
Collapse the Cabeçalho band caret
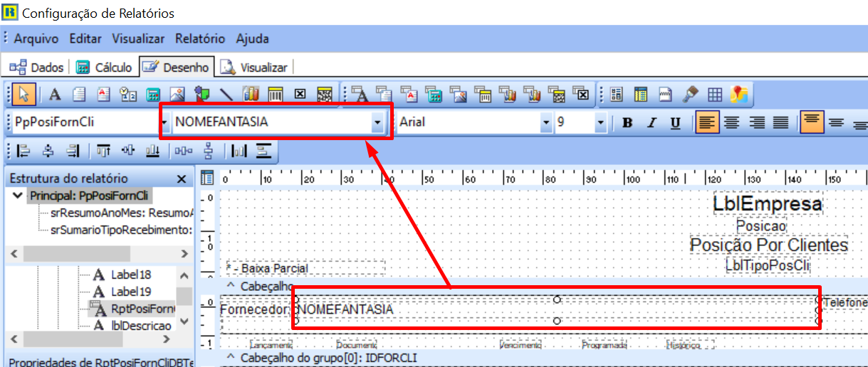(231, 286)
